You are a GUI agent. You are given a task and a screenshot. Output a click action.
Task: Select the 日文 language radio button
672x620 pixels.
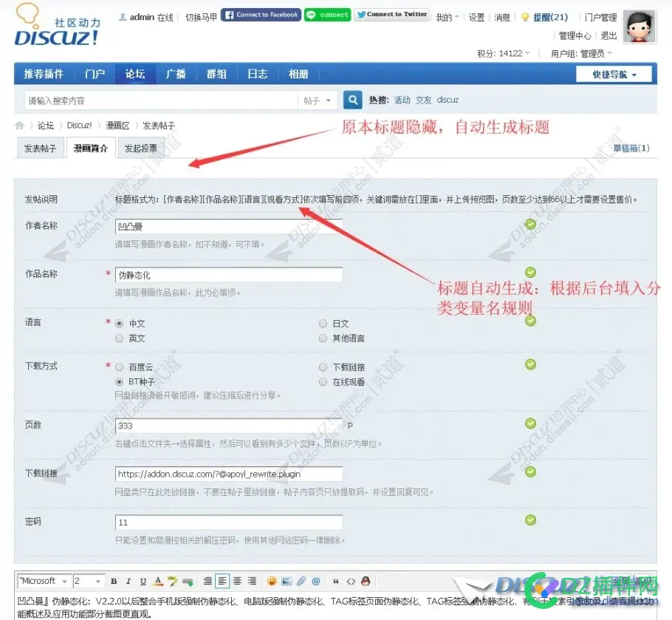323,322
